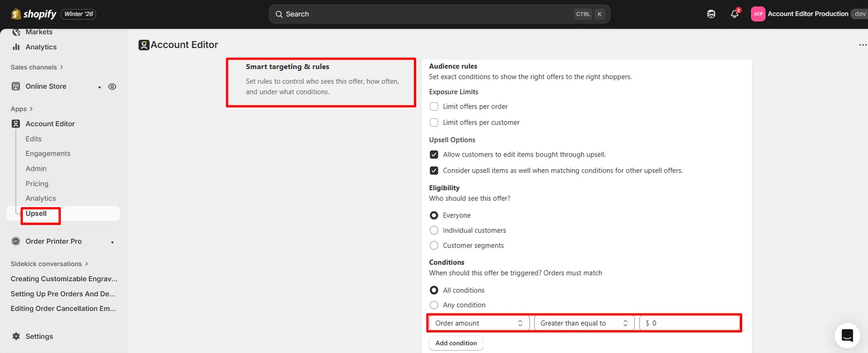Click the Account Editor icon in page header
The image size is (868, 353).
click(144, 45)
